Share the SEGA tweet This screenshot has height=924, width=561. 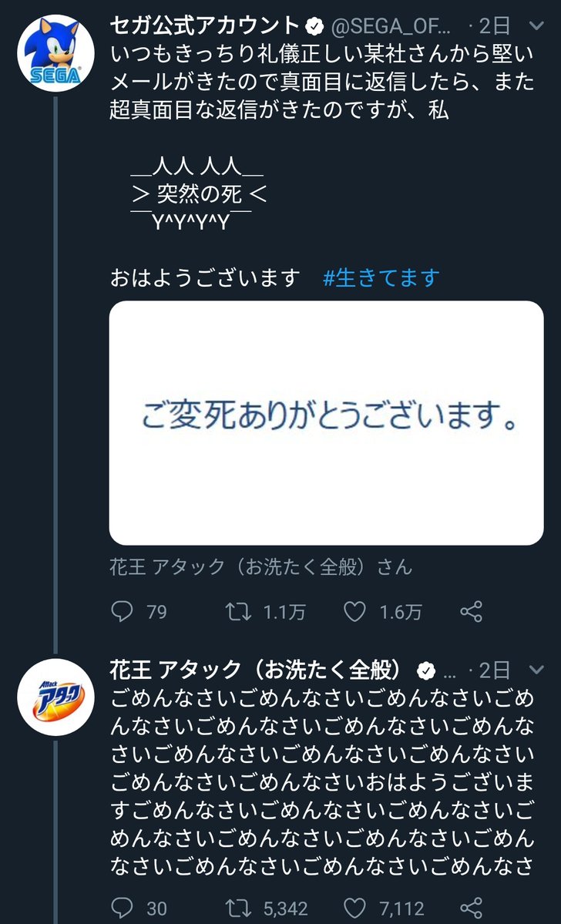(x=471, y=612)
